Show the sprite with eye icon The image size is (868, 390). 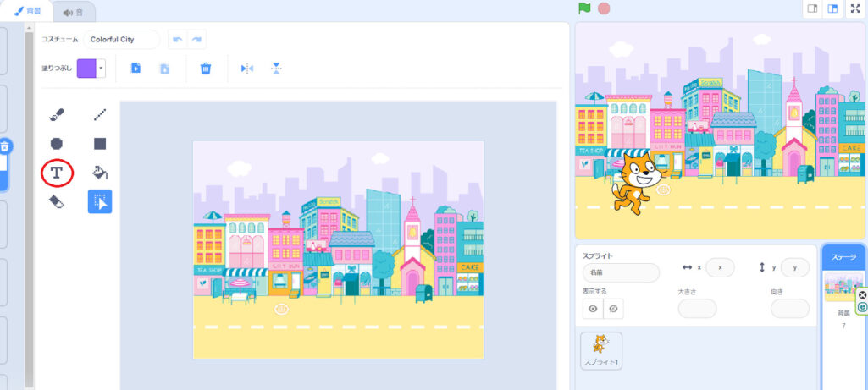pos(593,309)
